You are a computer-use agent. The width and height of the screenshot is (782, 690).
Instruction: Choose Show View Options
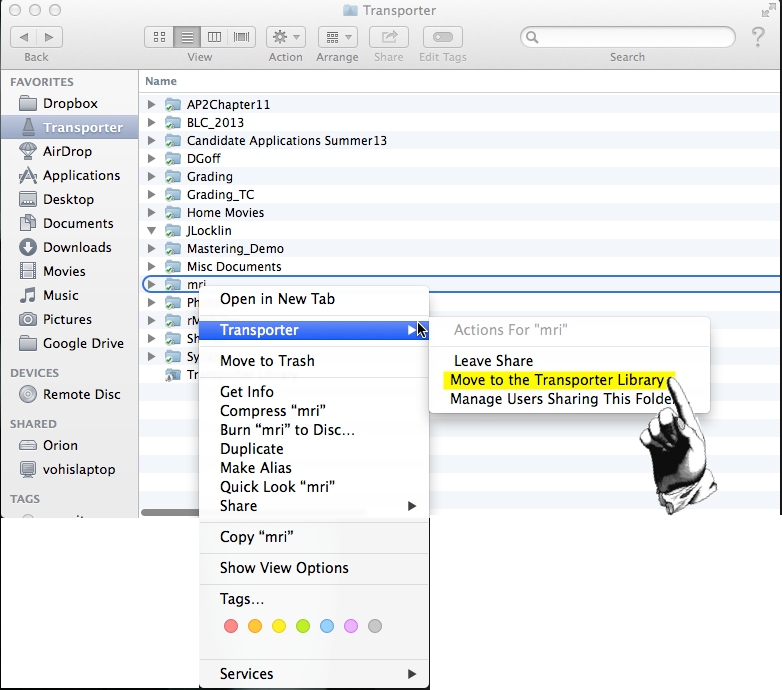[x=314, y=568]
